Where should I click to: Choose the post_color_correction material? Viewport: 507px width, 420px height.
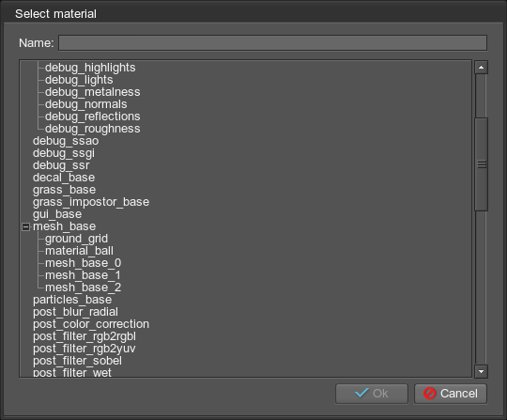(91, 324)
